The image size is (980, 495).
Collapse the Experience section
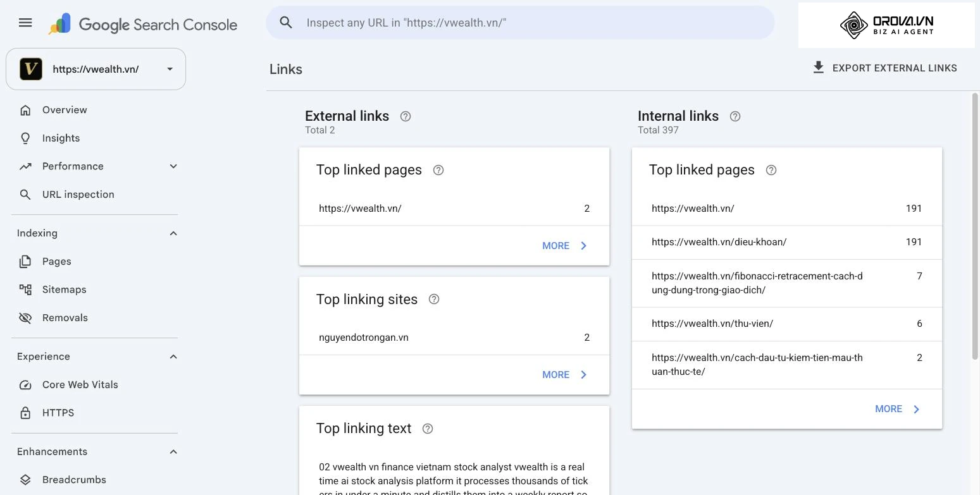click(173, 357)
